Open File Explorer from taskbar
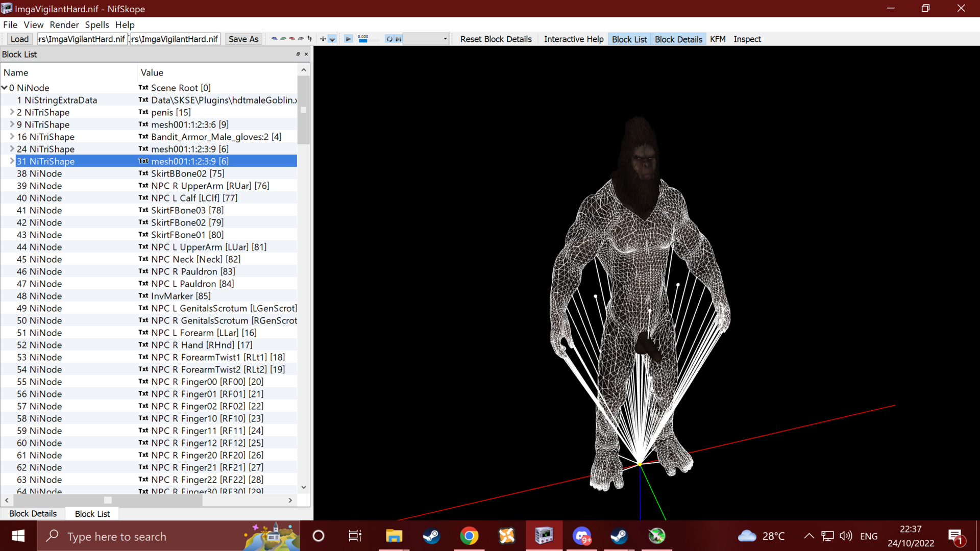This screenshot has width=980, height=551. [x=394, y=536]
